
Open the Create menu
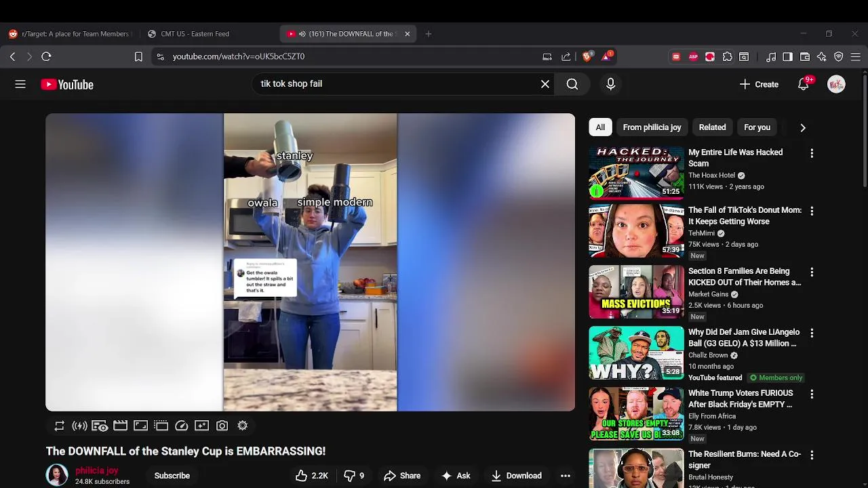[x=759, y=84]
